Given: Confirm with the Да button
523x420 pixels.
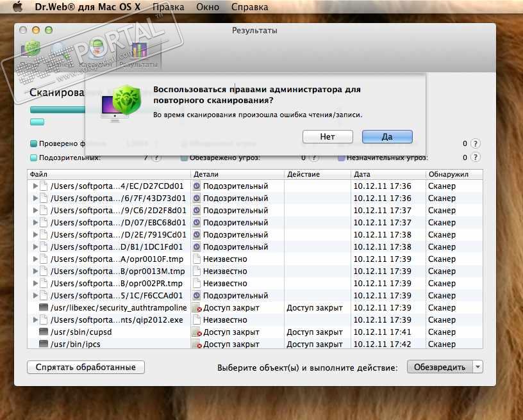Looking at the screenshot, I should pyautogui.click(x=387, y=136).
